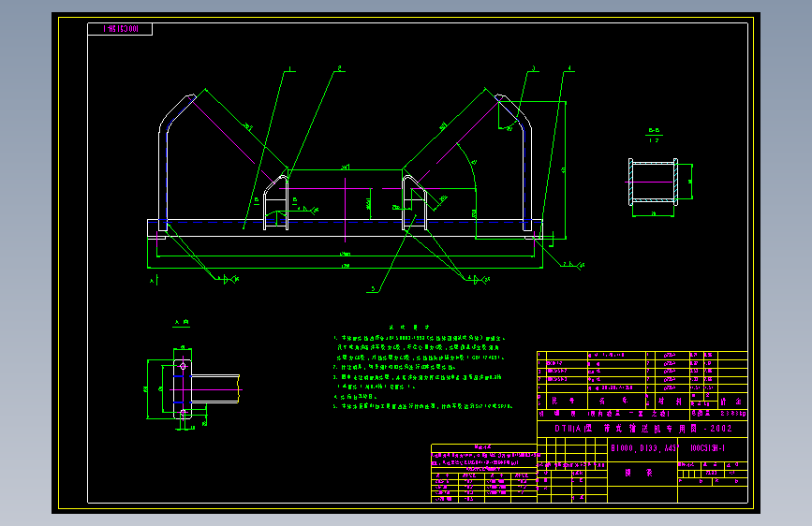This screenshot has width=812, height=526.
Task: Select the weld symbol at the lower-left leader
Action: [x=228, y=279]
